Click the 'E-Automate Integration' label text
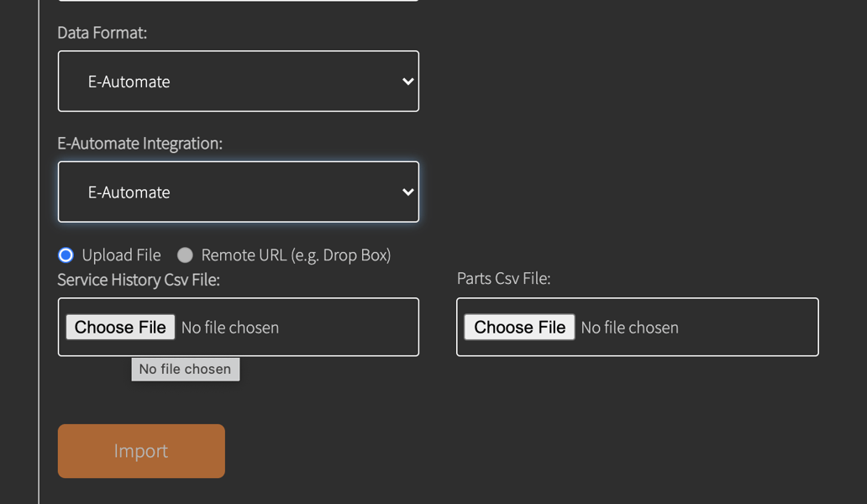The image size is (867, 504). click(x=139, y=144)
